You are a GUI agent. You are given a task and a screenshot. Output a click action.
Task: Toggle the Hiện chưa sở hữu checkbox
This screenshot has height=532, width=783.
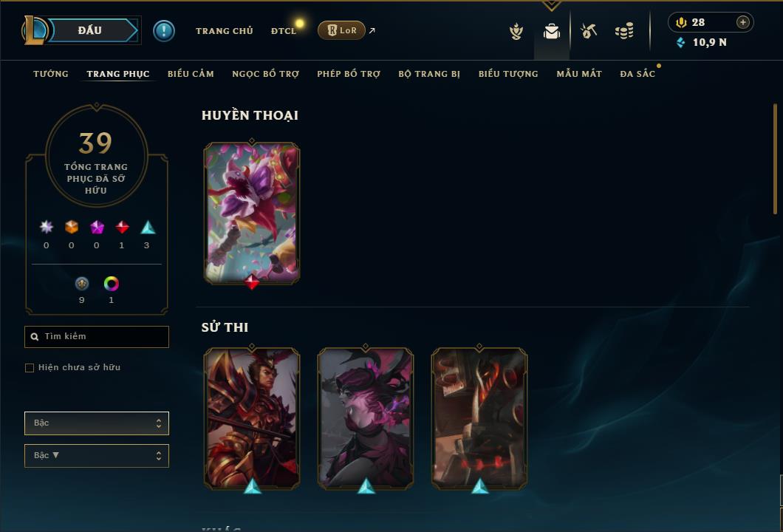pos(30,368)
